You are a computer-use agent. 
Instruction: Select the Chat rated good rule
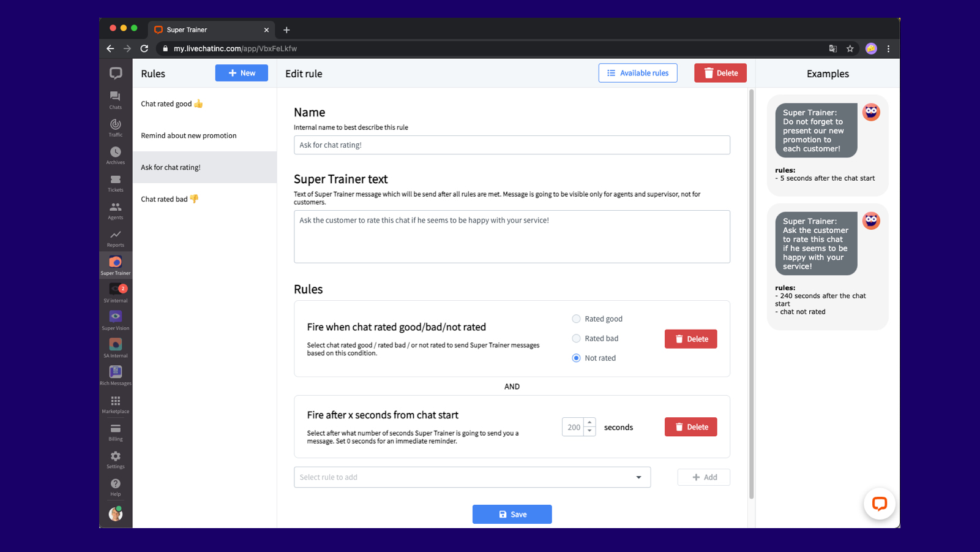(204, 104)
